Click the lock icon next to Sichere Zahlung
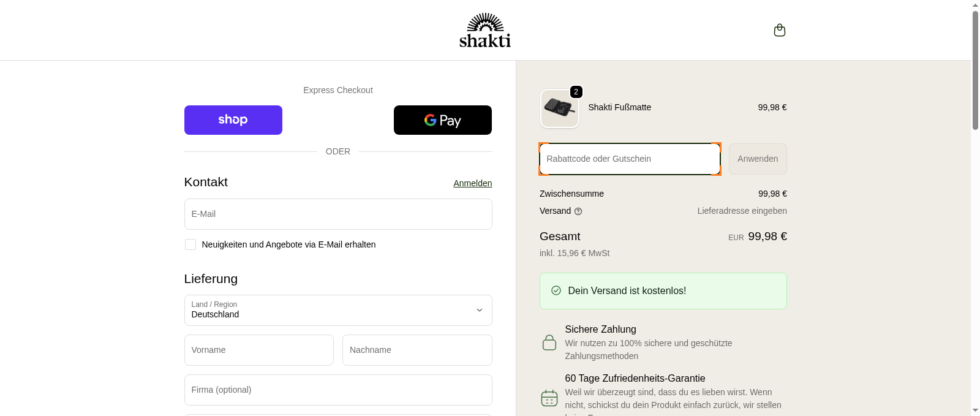980x416 pixels. coord(549,342)
